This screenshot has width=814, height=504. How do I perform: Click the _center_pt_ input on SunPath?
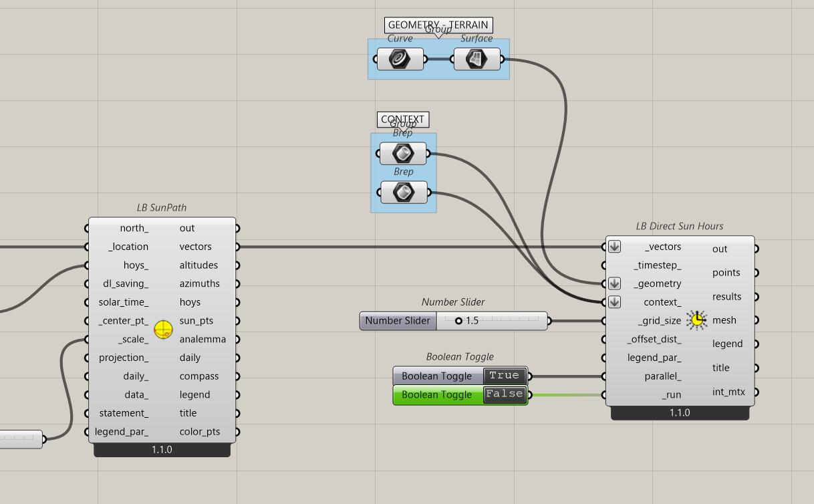[x=123, y=321]
